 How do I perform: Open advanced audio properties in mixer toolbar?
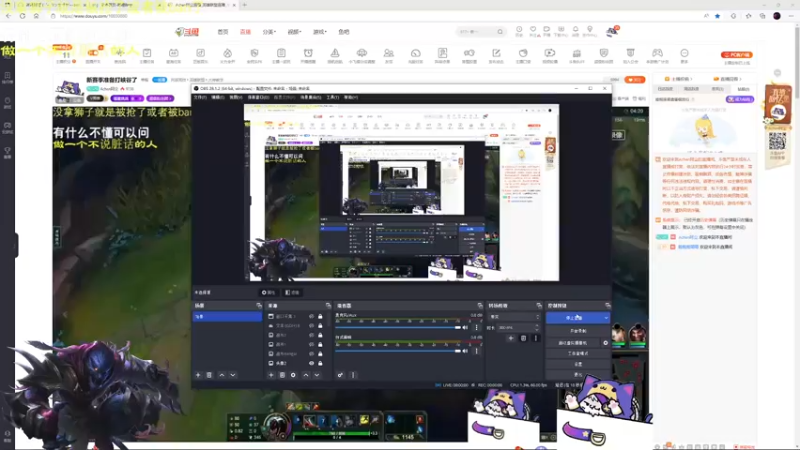[340, 375]
